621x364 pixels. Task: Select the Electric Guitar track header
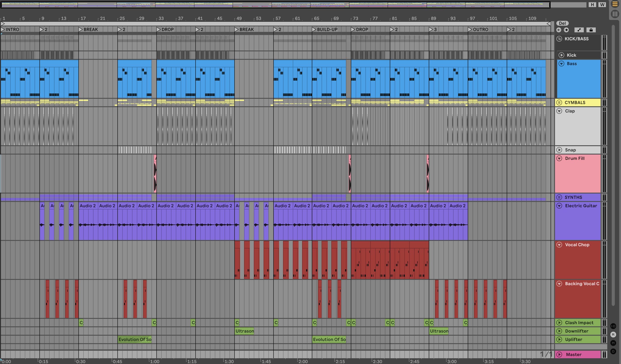point(581,206)
